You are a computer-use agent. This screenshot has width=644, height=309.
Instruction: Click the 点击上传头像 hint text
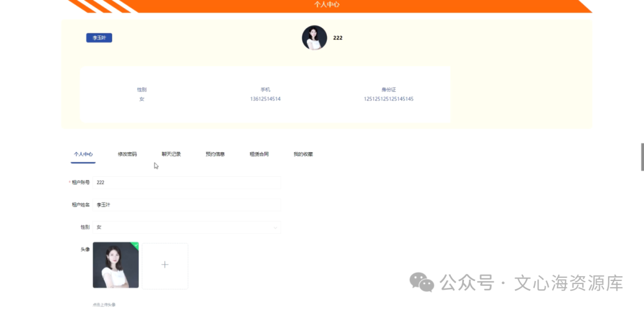[104, 305]
